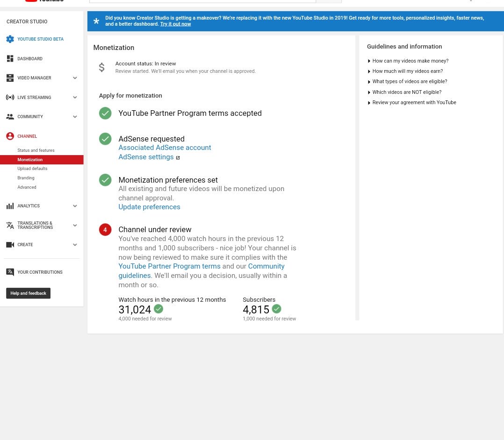
Task: Click the Creator Studio heading
Action: point(27,21)
